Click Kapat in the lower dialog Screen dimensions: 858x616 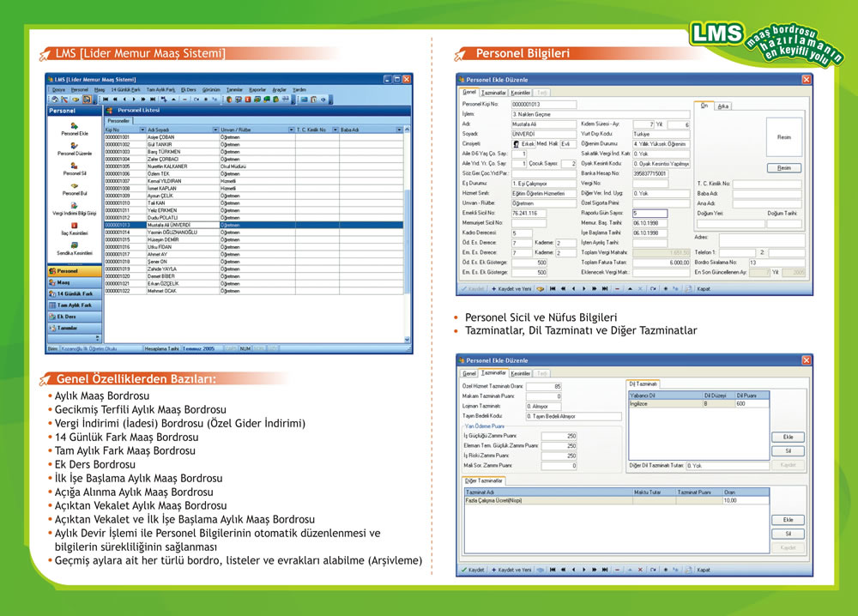pyautogui.click(x=704, y=570)
